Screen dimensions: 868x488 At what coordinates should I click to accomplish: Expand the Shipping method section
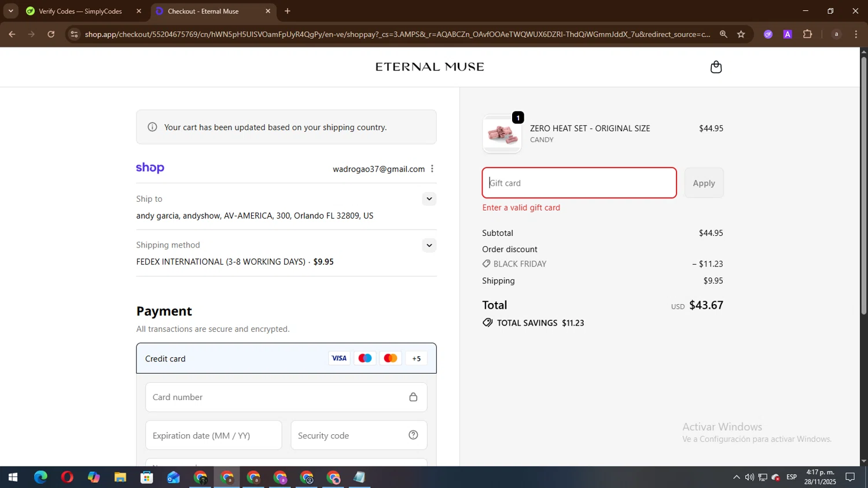pos(429,245)
